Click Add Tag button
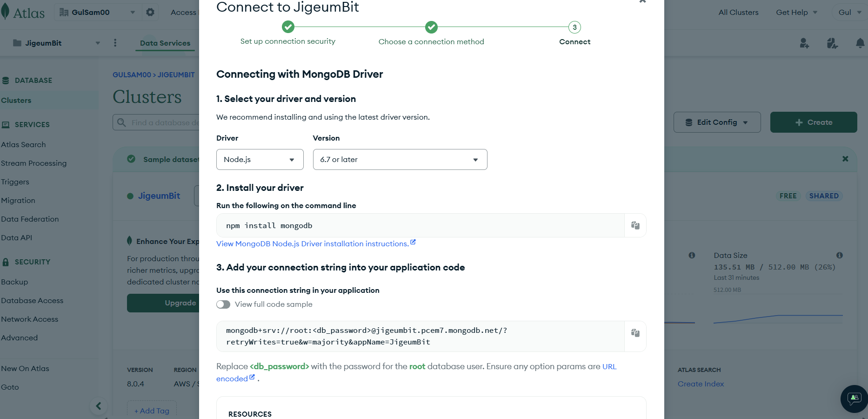868x419 pixels. 152,410
